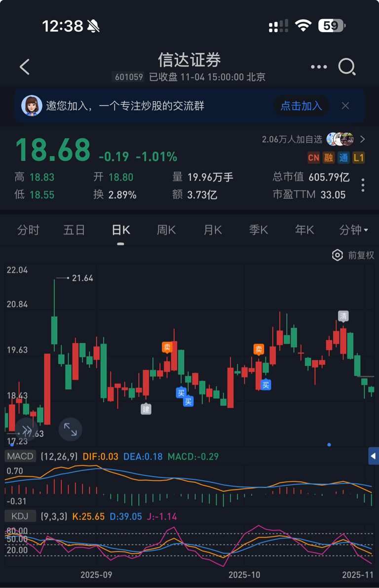This screenshot has width=379, height=588.
Task: Tap the J:-1.14 value
Action: coord(162,516)
